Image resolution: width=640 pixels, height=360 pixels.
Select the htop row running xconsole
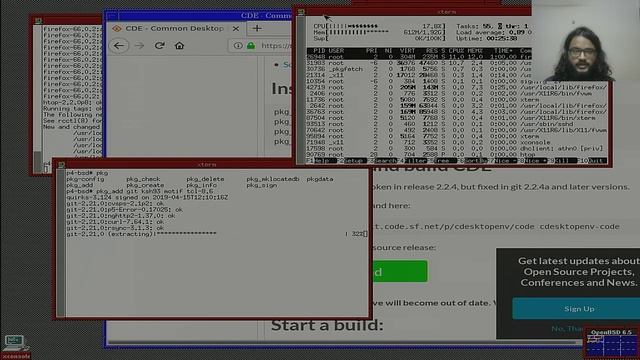click(x=456, y=142)
